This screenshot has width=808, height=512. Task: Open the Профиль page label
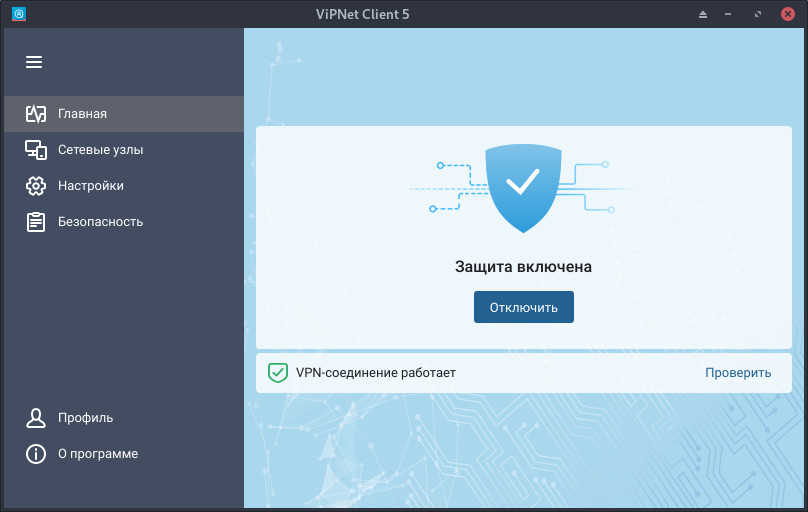[x=85, y=418]
